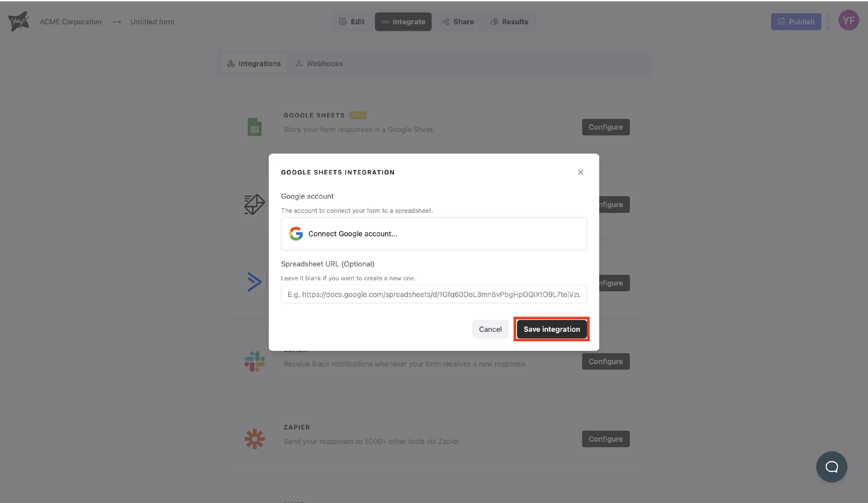This screenshot has height=503, width=868.
Task: Go to the Share tab
Action: pyautogui.click(x=458, y=22)
